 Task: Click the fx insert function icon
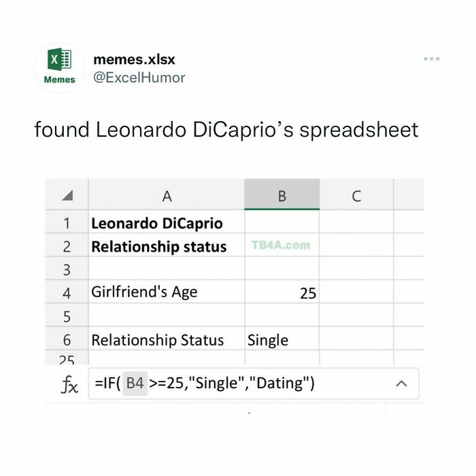point(69,384)
